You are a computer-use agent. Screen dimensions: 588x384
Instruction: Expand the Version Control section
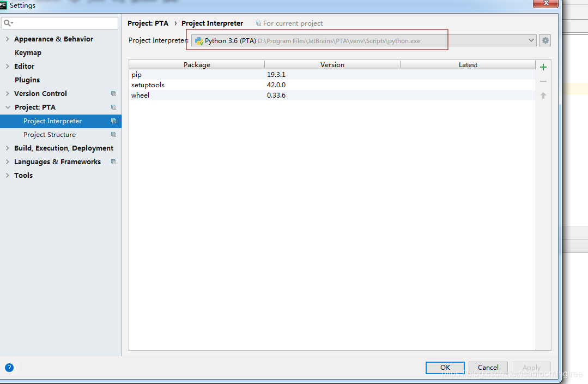point(7,93)
